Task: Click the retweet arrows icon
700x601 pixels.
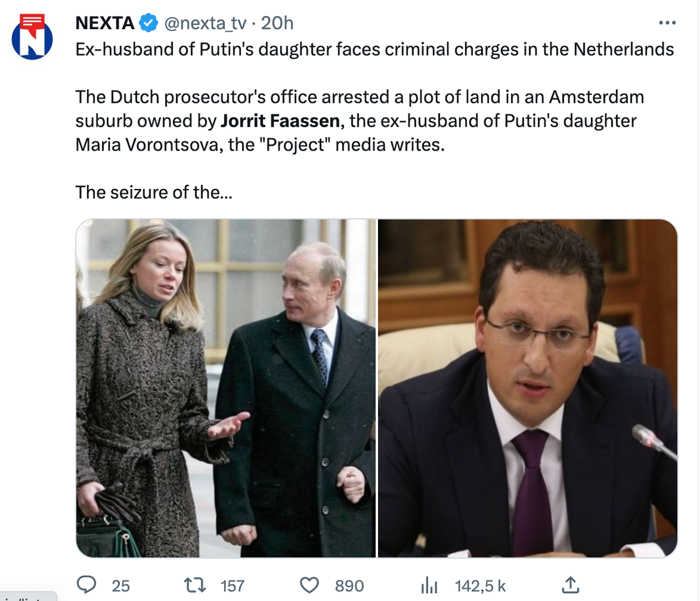Action: (191, 585)
